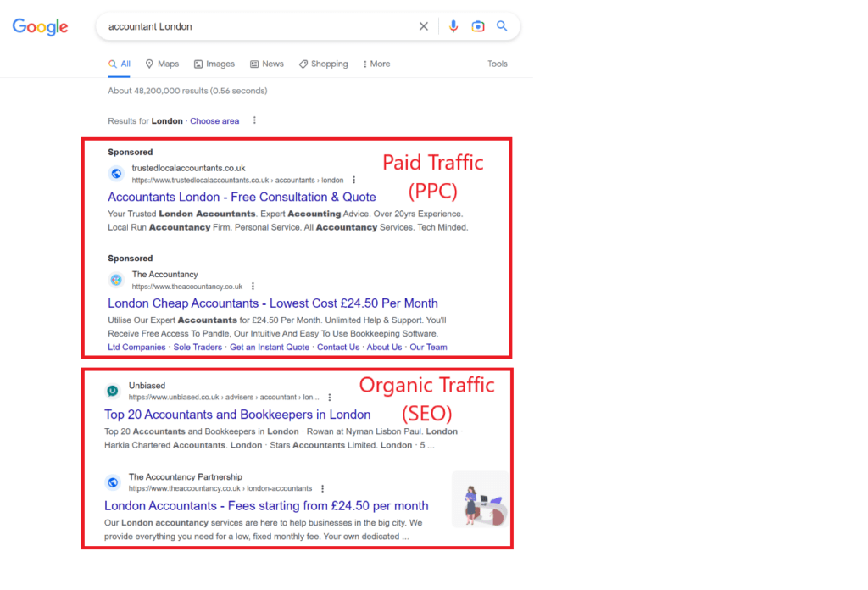Click The Accountancy sponsored favicon
Screen dimensions: 868x590
pyautogui.click(x=116, y=280)
